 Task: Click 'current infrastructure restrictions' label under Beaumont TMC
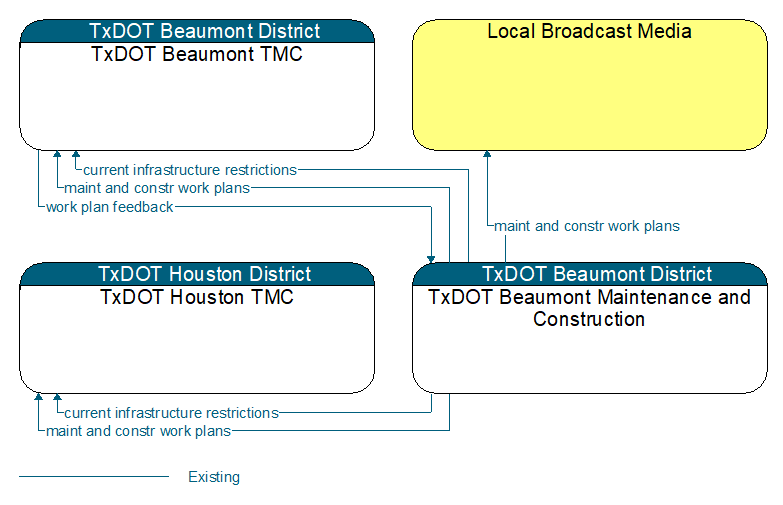tap(190, 170)
